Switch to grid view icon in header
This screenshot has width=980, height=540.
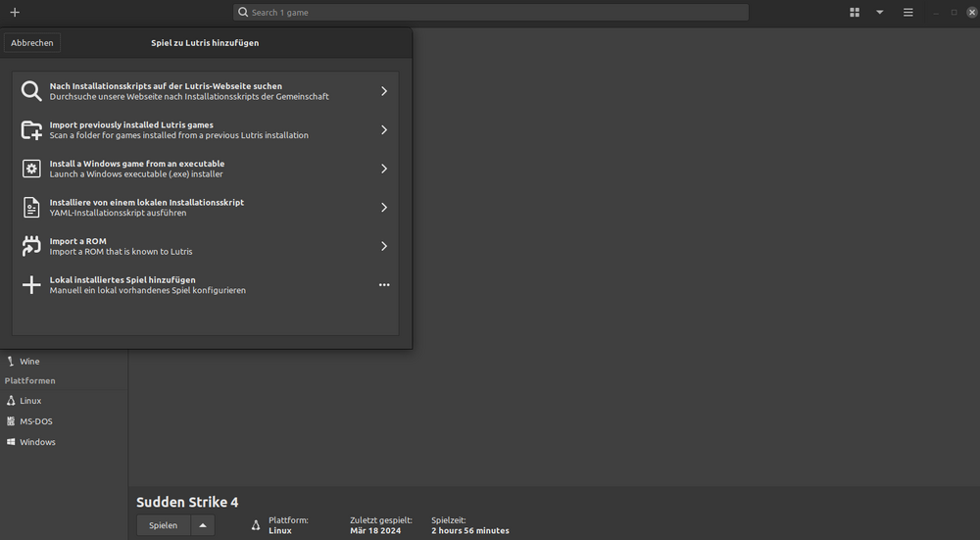click(855, 12)
